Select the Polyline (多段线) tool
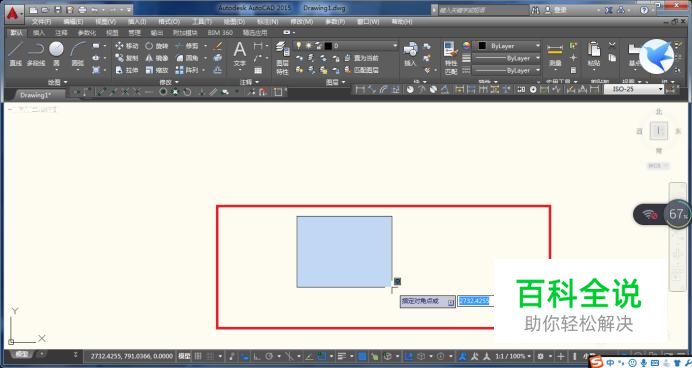Viewport: 692px width, 368px height. pos(36,54)
